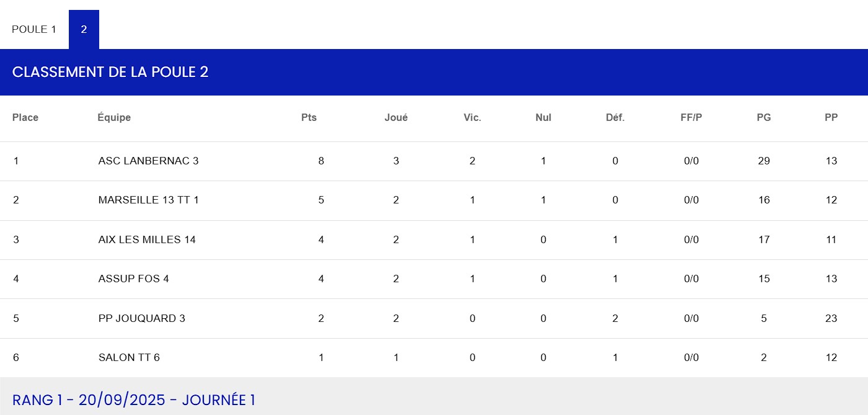Viewport: 868px width, 415px height.
Task: Open the ASSUP FOS 4 team
Action: coord(133,279)
